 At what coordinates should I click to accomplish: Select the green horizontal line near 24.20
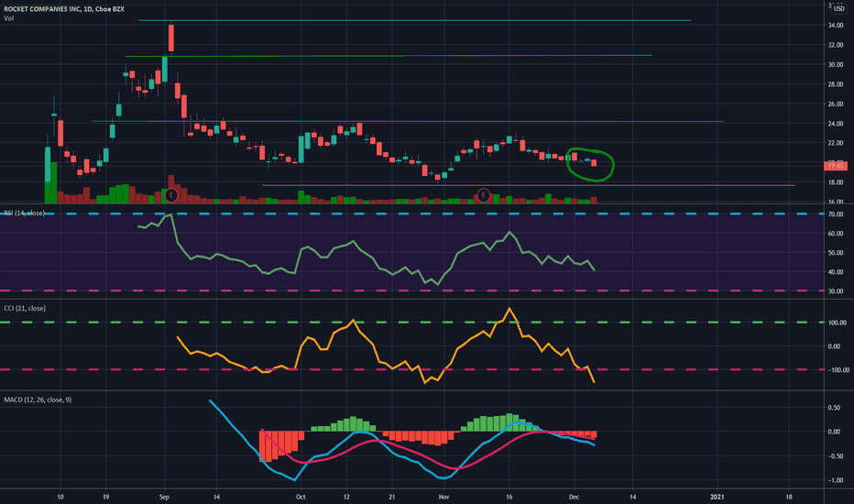point(408,122)
